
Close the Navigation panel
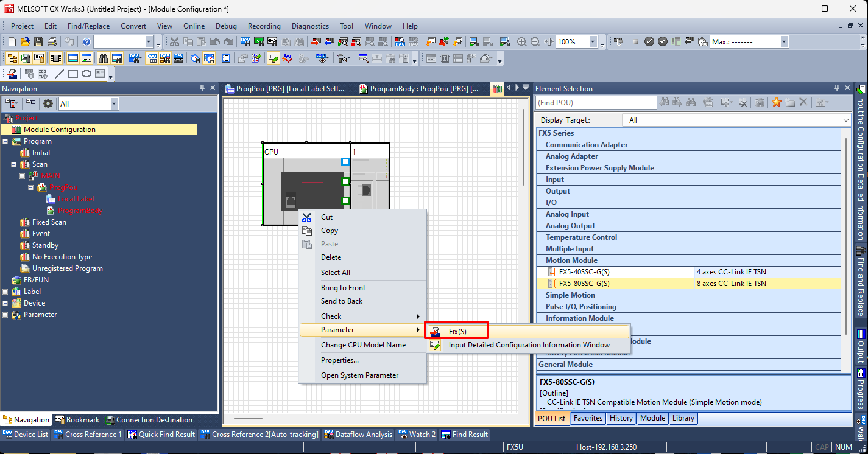pos(213,88)
